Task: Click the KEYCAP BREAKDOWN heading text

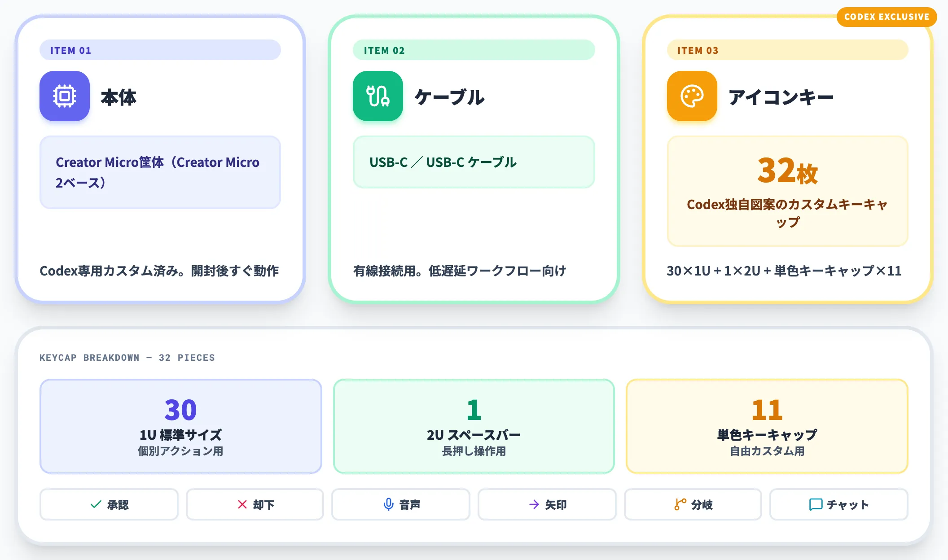Action: (x=127, y=358)
